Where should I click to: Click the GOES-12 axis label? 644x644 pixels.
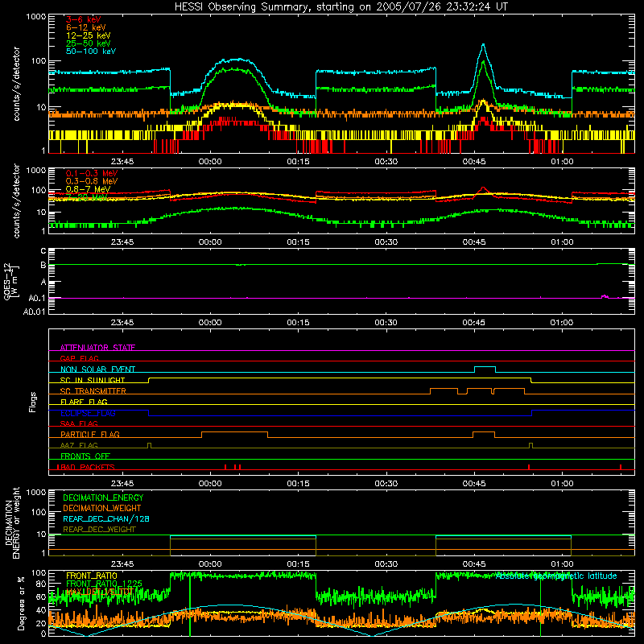(10, 281)
